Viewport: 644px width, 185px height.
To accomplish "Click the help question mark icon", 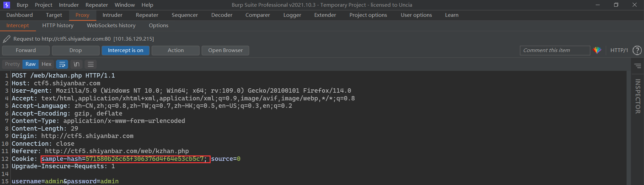I will tap(637, 50).
